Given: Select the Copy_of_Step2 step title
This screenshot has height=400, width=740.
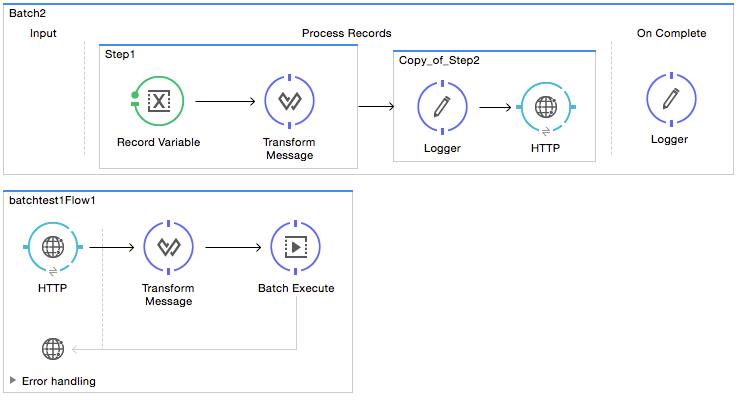Looking at the screenshot, I should pyautogui.click(x=441, y=60).
